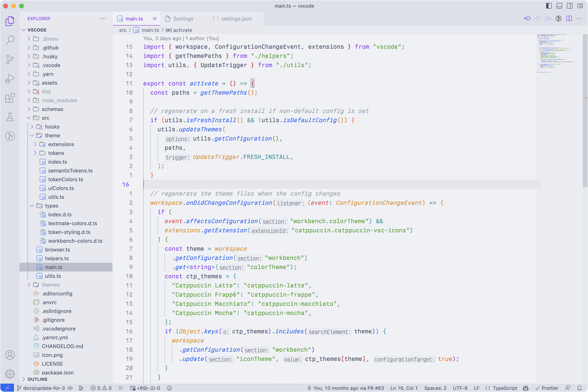Image resolution: width=588 pixels, height=392 pixels.
Task: Click the Manage gear icon
Action: (x=10, y=374)
